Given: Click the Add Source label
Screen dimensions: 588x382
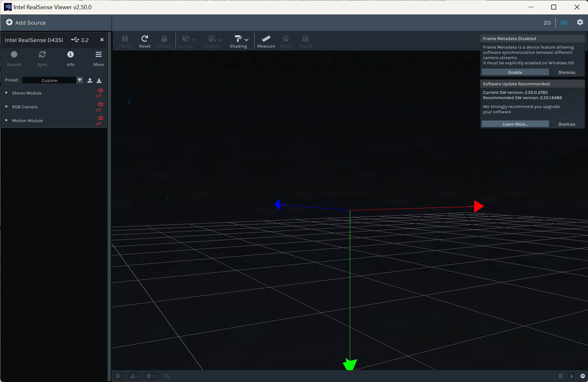Looking at the screenshot, I should coord(31,23).
